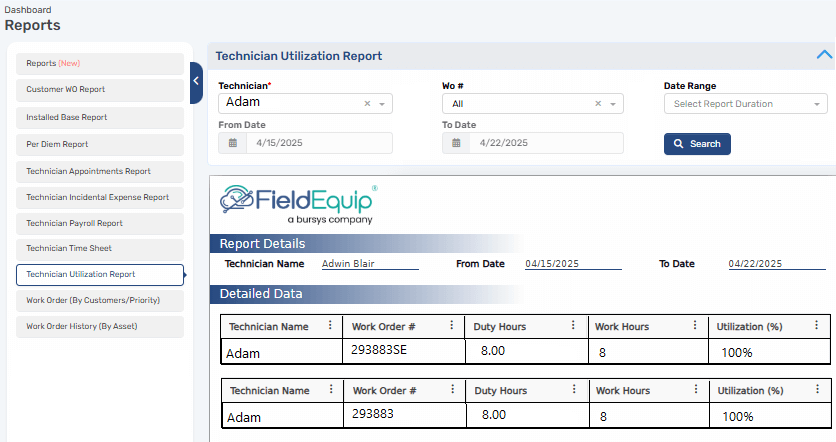836x442 pixels.
Task: Open Work Order History (By Asset)
Action: pos(100,327)
